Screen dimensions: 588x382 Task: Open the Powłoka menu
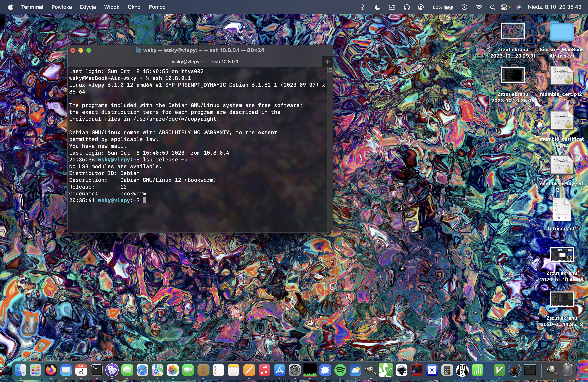pos(62,7)
